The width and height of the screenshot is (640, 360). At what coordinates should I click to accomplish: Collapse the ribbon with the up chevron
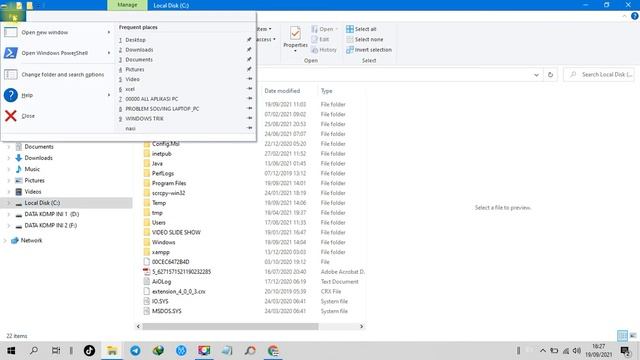624,16
